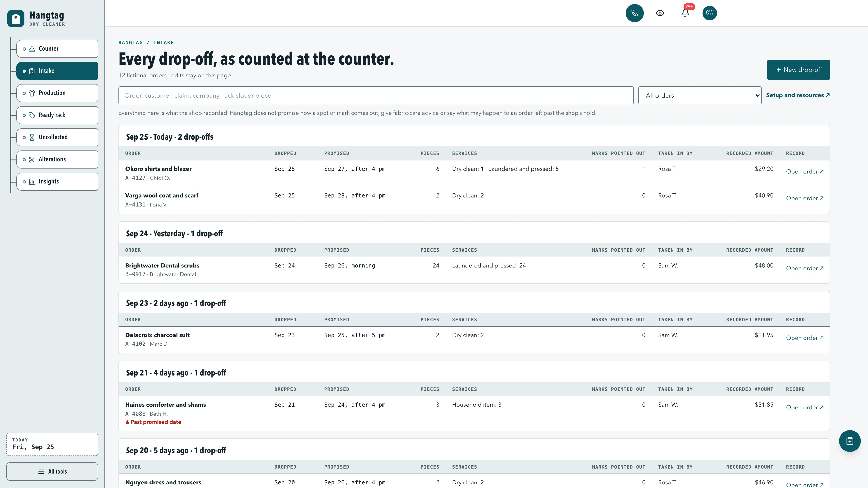The image size is (868, 488).
Task: Open the OW user avatar menu
Action: [x=710, y=13]
